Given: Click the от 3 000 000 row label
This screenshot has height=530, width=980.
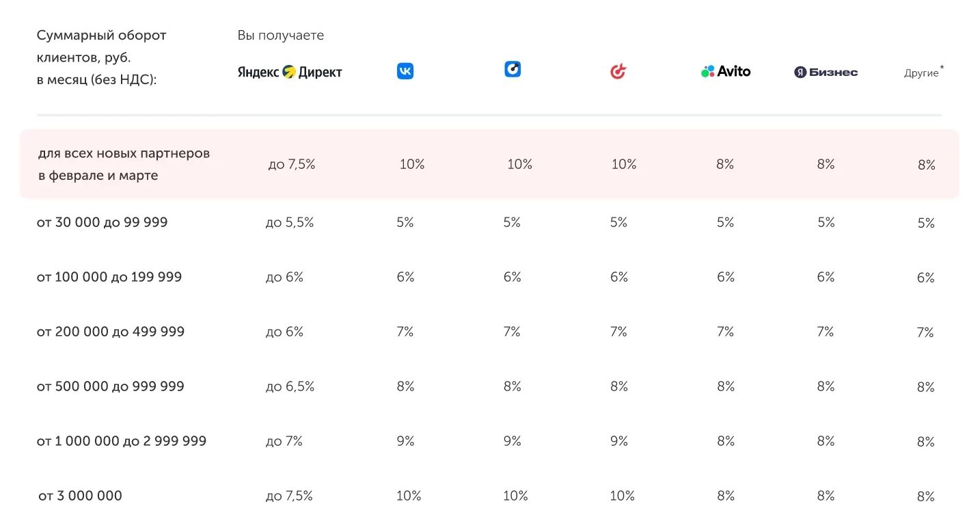Looking at the screenshot, I should coord(80,496).
